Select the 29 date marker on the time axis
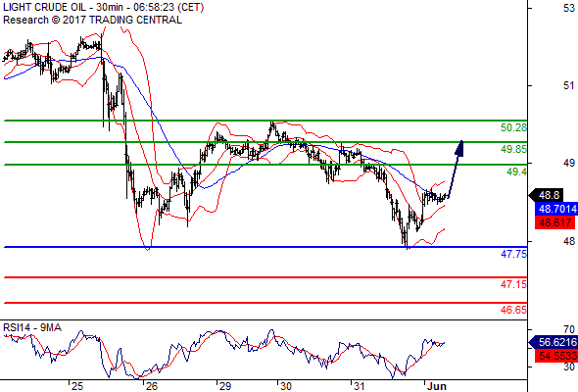Screen dimensions: 578x392 tap(225, 386)
